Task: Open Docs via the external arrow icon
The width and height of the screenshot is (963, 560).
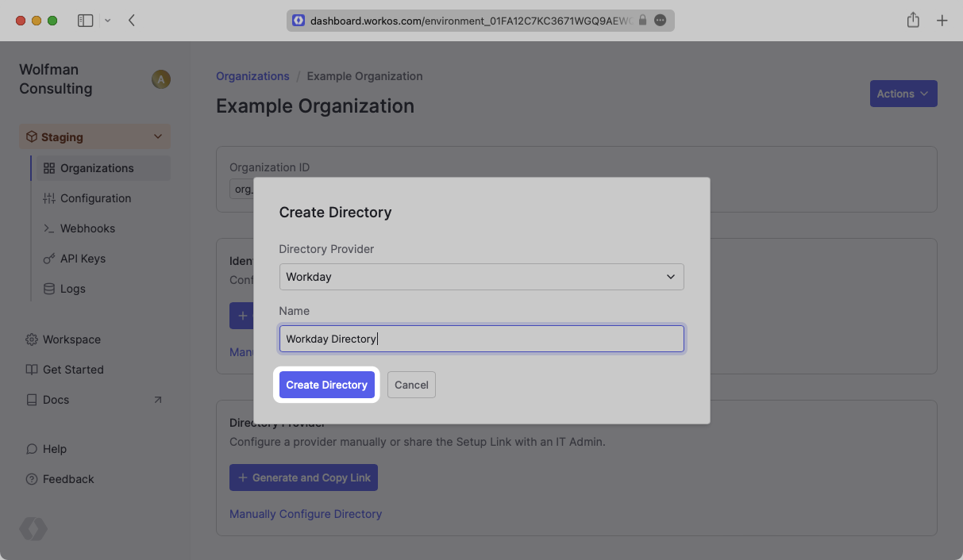Action: click(157, 400)
